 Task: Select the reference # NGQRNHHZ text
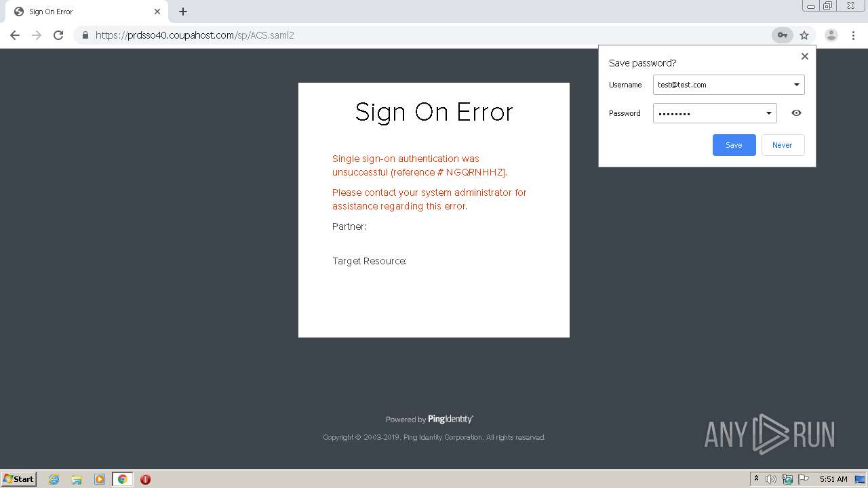(449, 172)
